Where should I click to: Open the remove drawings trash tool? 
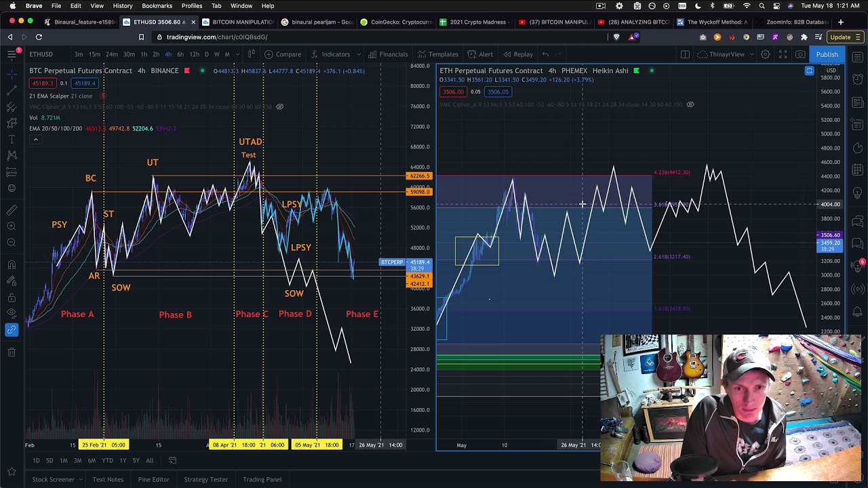12,352
